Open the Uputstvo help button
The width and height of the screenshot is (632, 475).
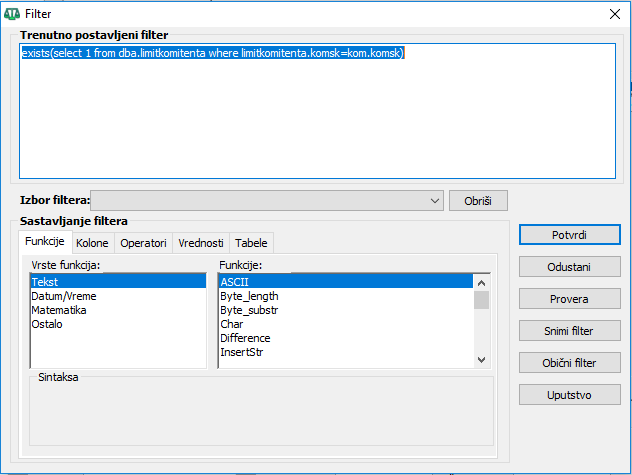click(570, 395)
